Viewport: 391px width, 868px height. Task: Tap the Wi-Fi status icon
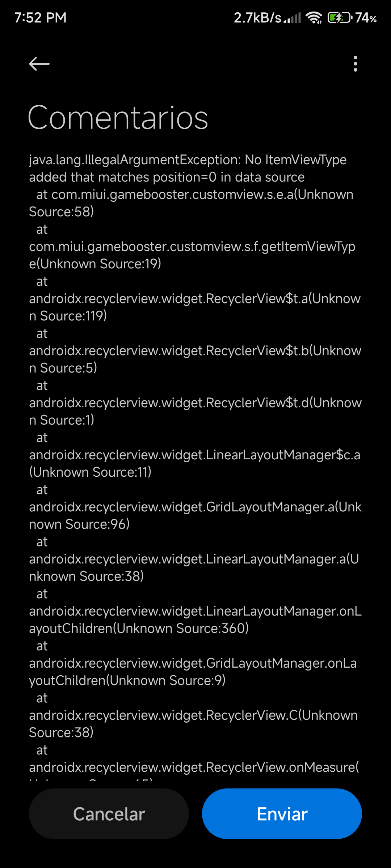pos(314,17)
